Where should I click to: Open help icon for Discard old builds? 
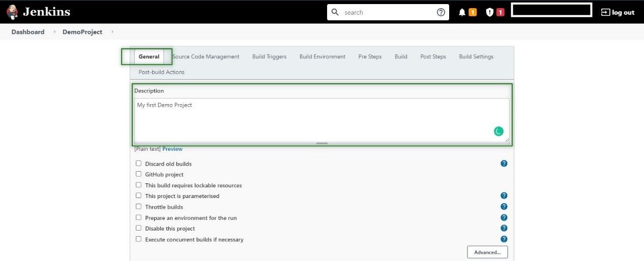pyautogui.click(x=504, y=164)
